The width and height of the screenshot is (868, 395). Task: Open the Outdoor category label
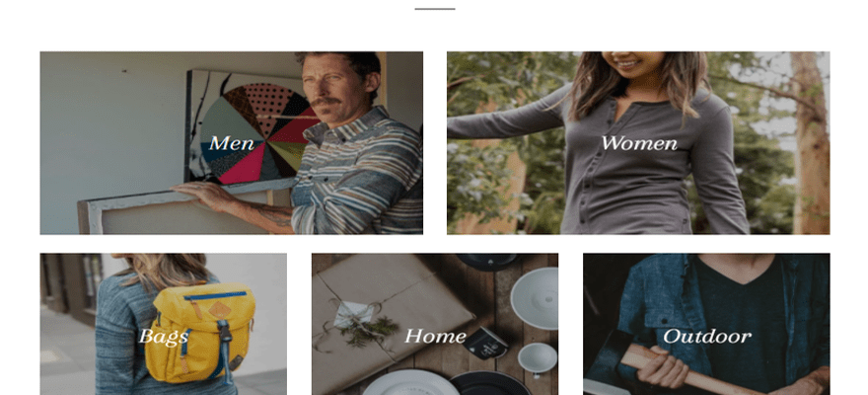(707, 336)
